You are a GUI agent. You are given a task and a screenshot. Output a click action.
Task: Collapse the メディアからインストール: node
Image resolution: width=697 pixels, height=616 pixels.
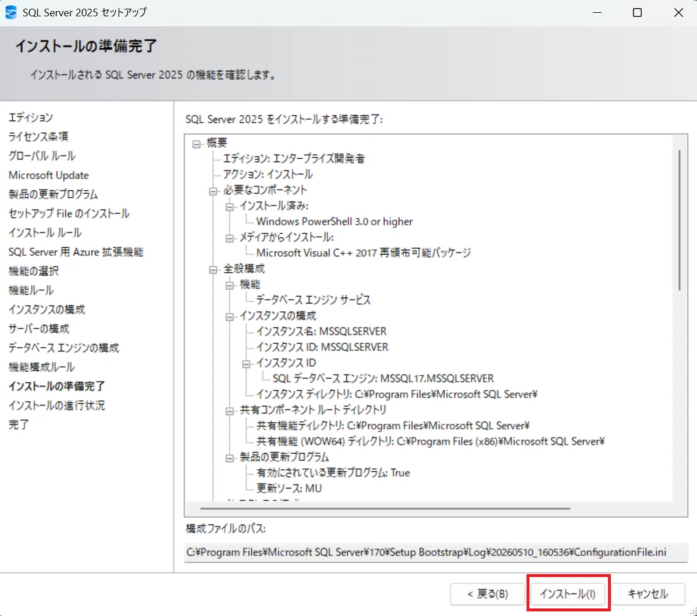(x=229, y=238)
